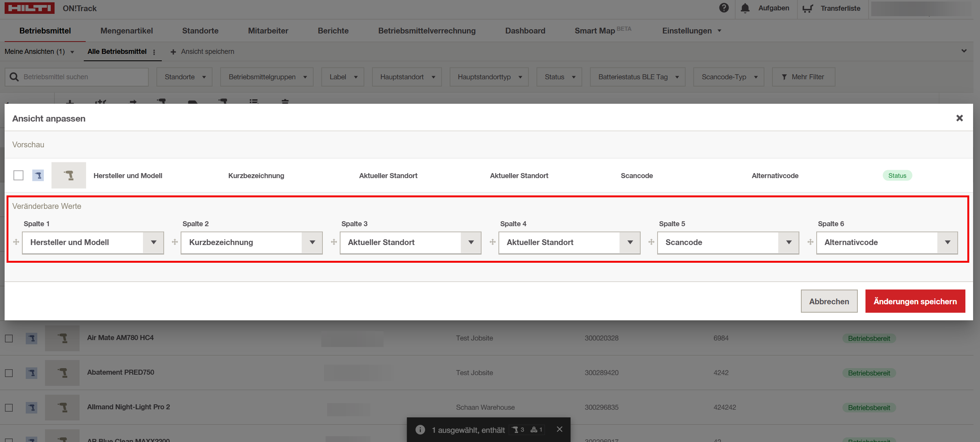Open Spalte 5 Scancode dropdown
Viewport: 980px width, 442px height.
(789, 242)
